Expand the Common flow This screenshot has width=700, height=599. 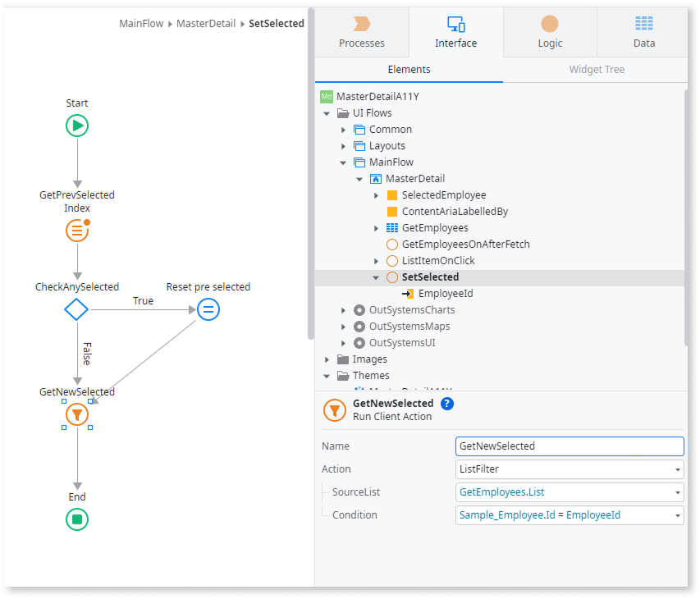pyautogui.click(x=343, y=130)
